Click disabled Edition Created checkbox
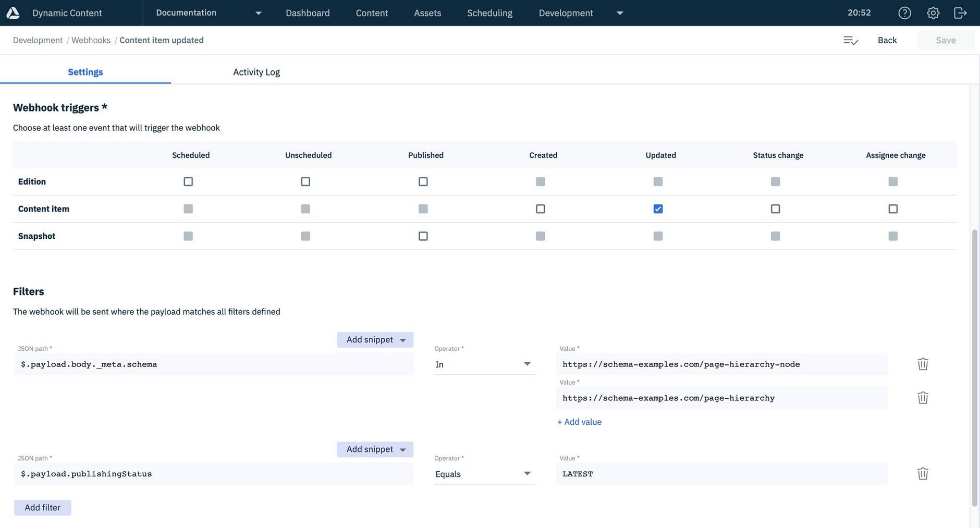 [x=541, y=181]
